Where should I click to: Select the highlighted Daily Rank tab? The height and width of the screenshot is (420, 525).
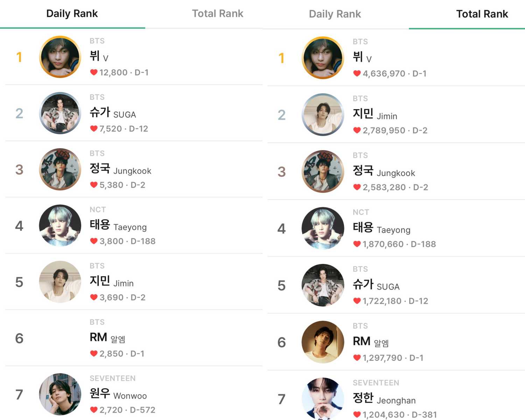[x=72, y=14]
